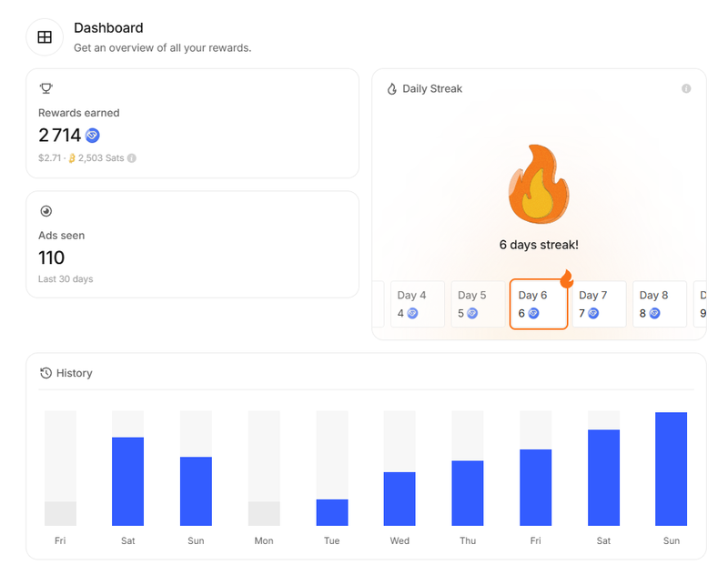Click the Ads seen eye icon
This screenshot has height=575, width=728.
point(46,211)
